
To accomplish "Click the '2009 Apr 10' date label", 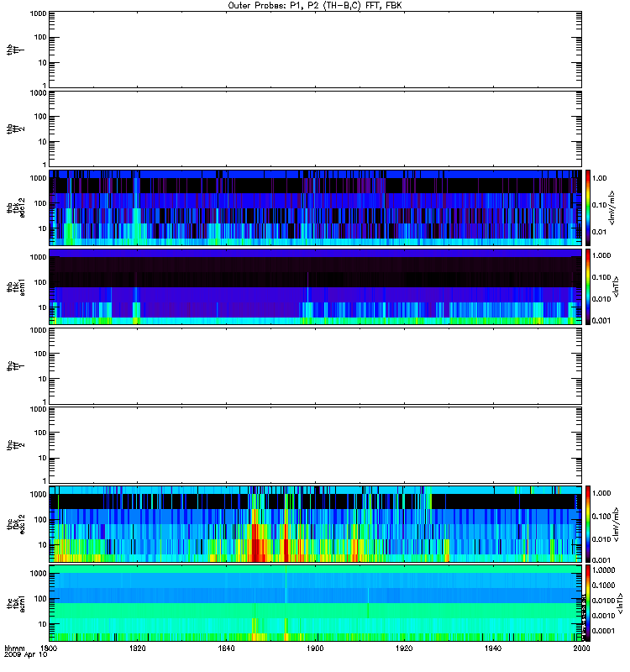I will (26, 655).
